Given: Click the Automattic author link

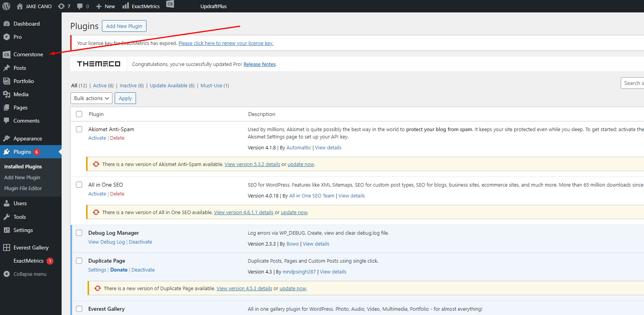Looking at the screenshot, I should 299,148.
